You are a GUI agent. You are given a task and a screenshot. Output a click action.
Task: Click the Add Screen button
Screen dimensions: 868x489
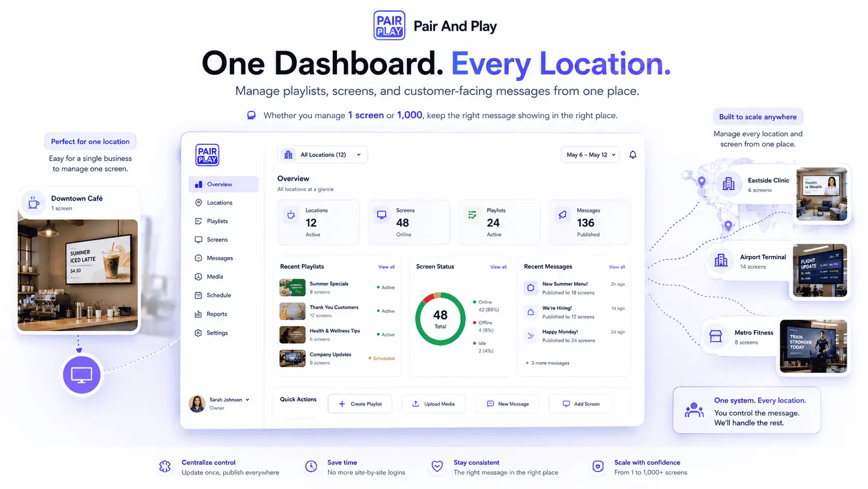point(581,404)
